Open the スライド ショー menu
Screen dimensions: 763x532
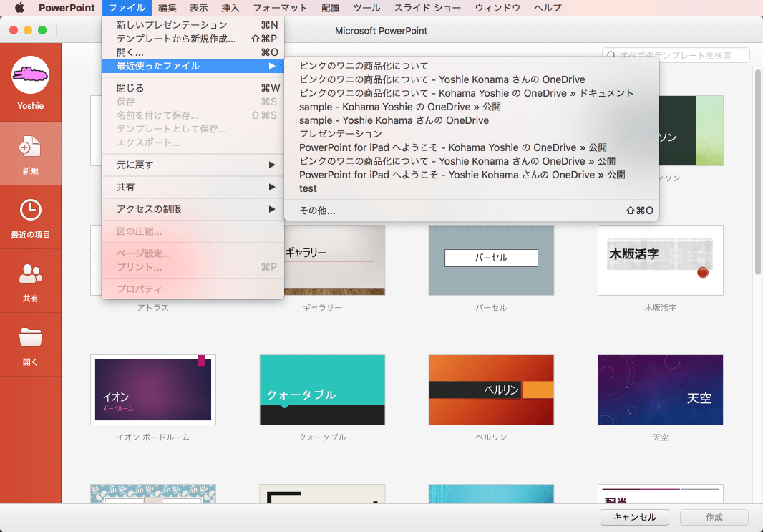pyautogui.click(x=427, y=8)
